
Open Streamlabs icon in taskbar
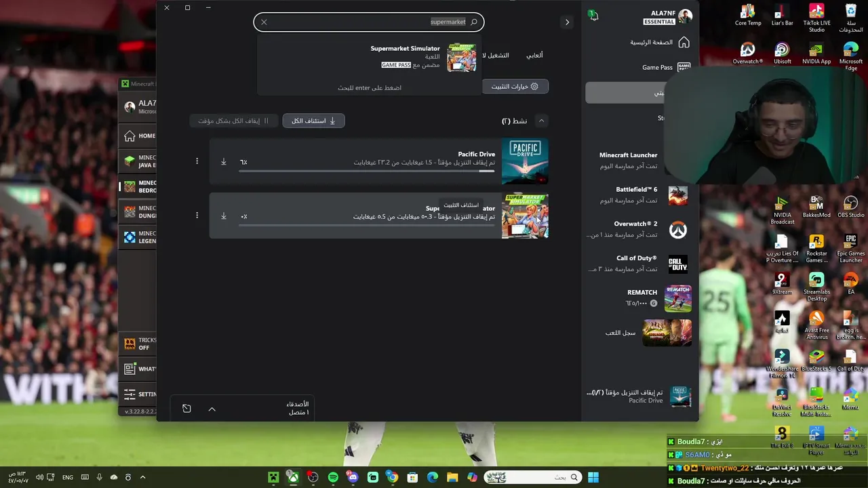tap(373, 478)
